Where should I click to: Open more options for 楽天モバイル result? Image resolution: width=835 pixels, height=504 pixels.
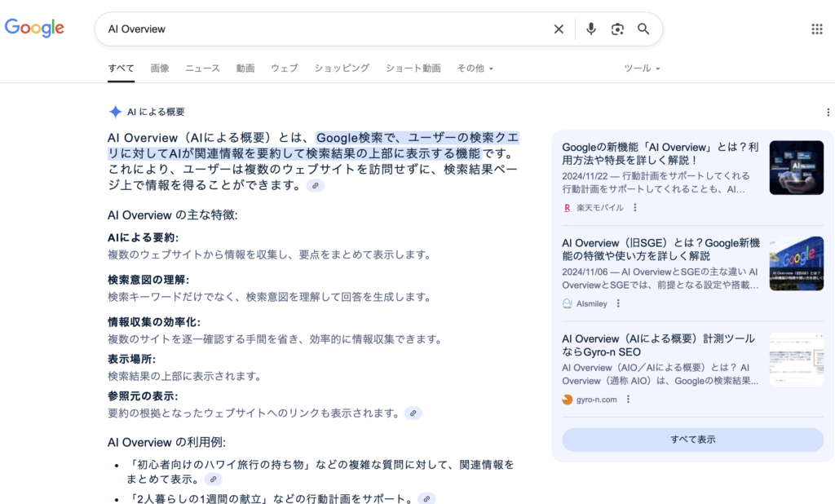[634, 208]
